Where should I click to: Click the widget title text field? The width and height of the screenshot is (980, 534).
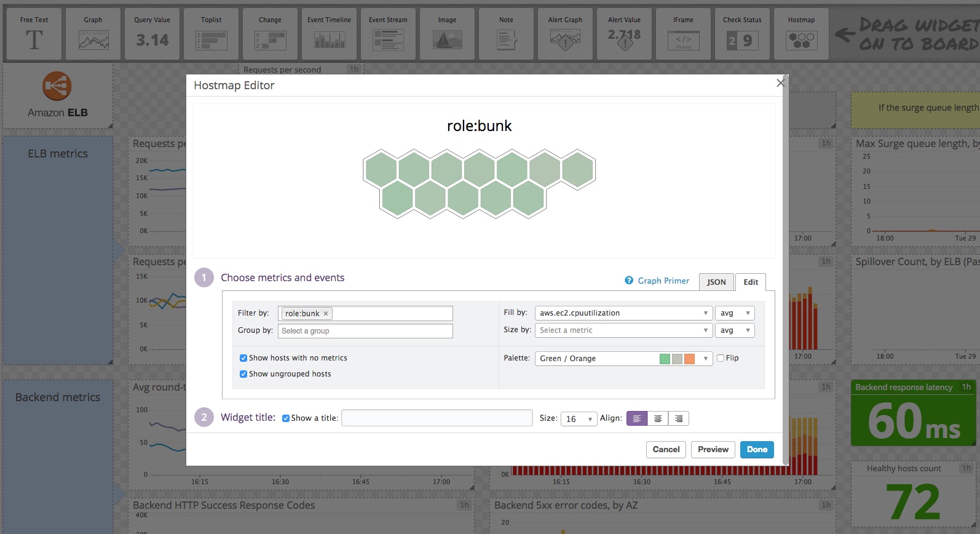[437, 418]
